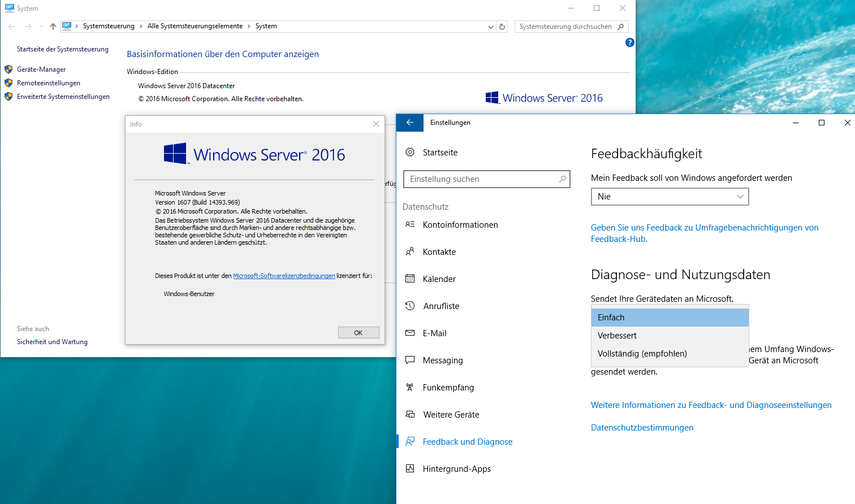This screenshot has width=855, height=504.
Task: Open the Funkempfang settings page
Action: pos(448,388)
